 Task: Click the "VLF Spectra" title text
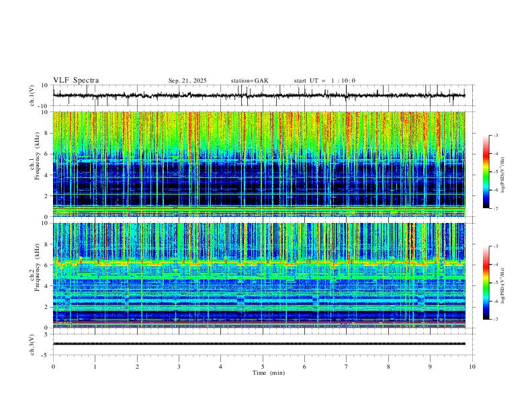tap(76, 81)
